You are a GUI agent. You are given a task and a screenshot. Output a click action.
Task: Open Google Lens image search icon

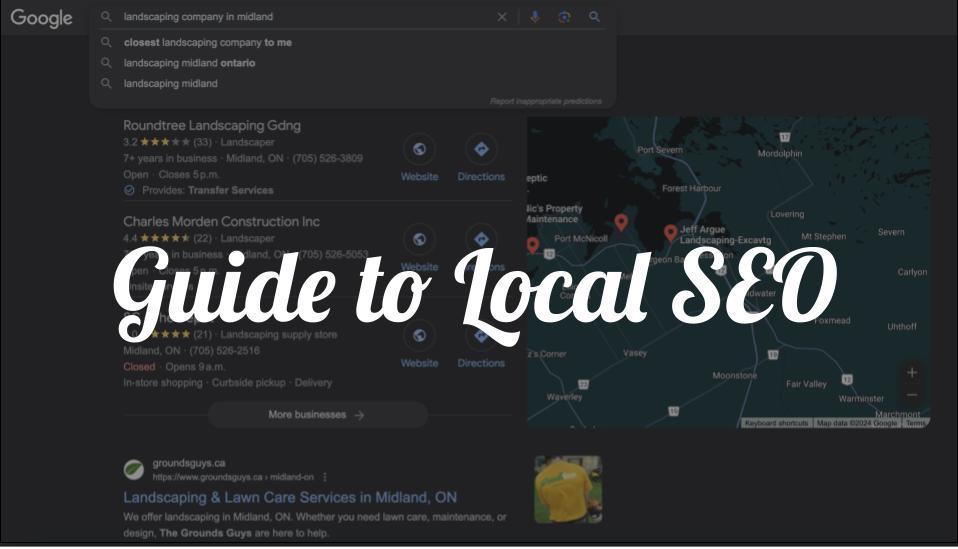[565, 17]
